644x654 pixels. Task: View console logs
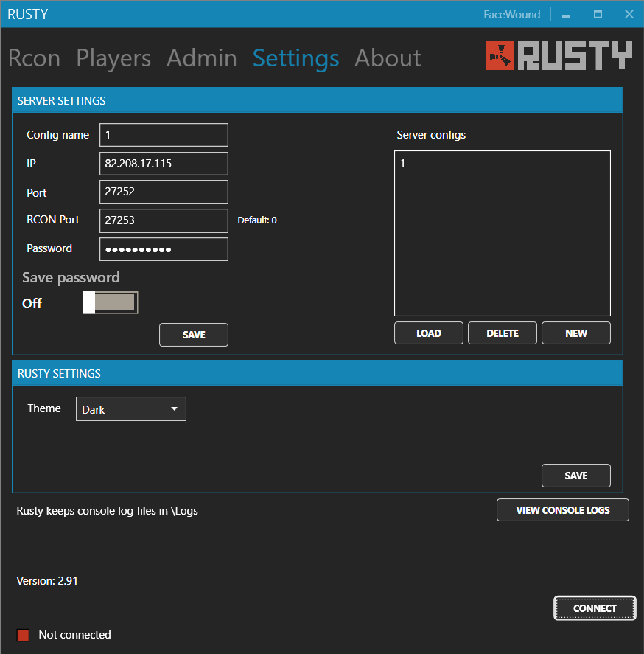563,509
